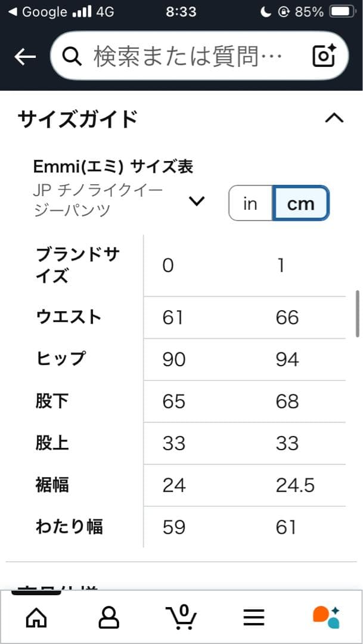363x644 pixels.
Task: Launch the Rufus AI assistant icon
Action: 326,617
